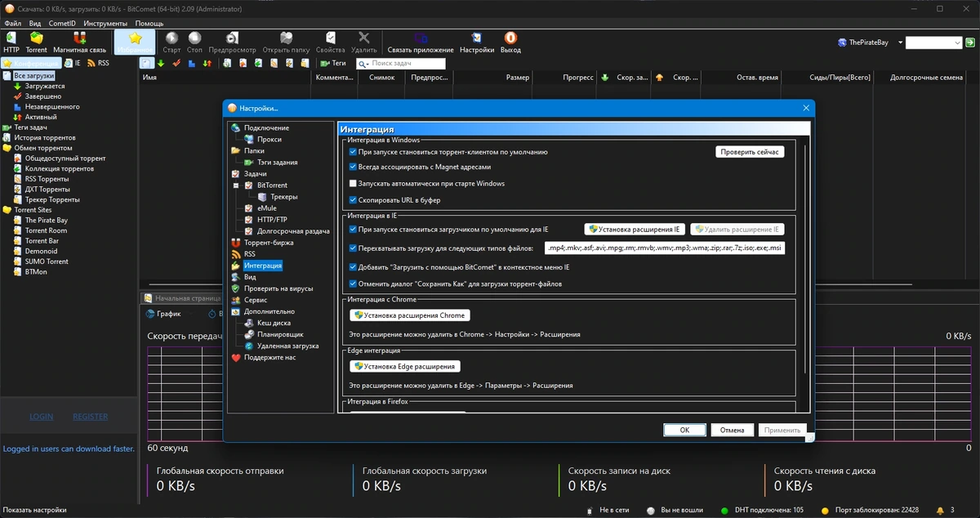Open Кеш диска settings page
This screenshot has height=518, width=980.
[267, 323]
